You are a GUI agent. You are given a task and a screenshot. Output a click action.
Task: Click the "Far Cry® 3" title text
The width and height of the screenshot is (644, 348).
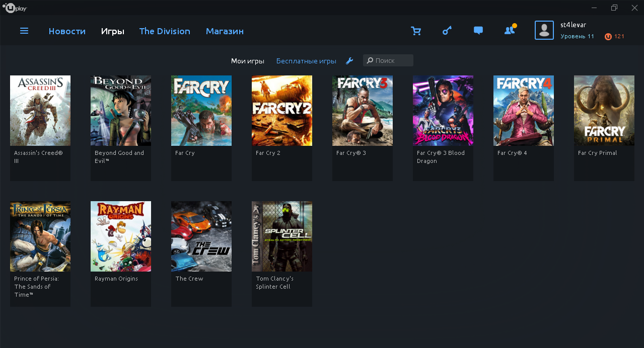pos(351,153)
